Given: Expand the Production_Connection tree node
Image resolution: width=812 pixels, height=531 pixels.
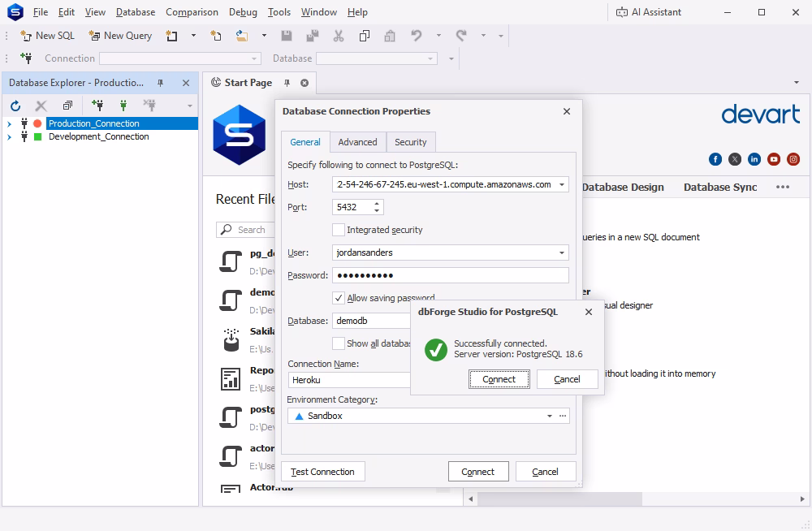Looking at the screenshot, I should (9, 123).
